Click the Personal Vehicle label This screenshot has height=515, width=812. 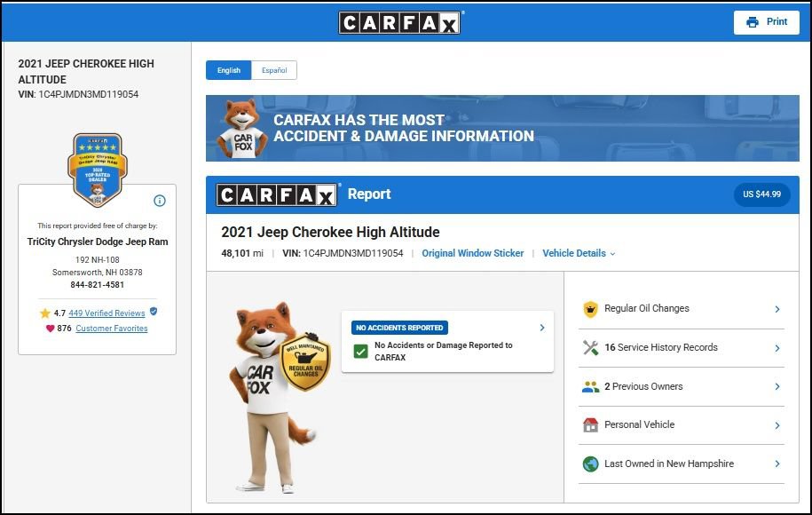639,424
